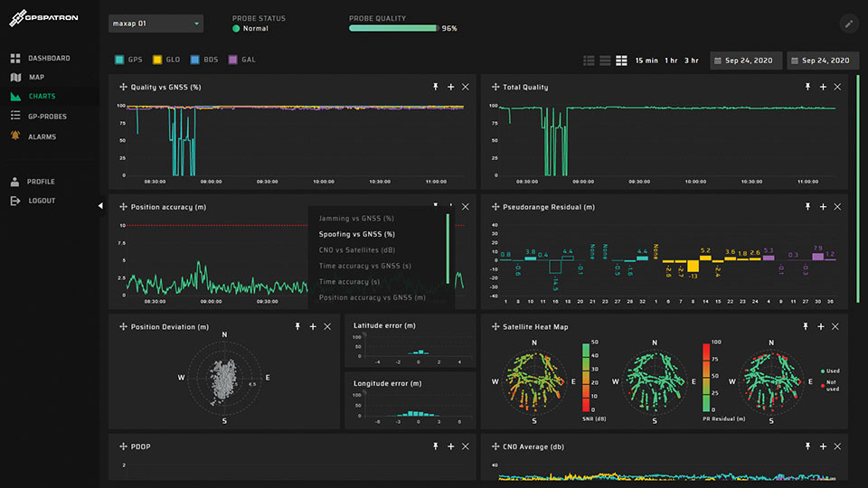Click the Logout link
868x488 pixels.
(x=42, y=201)
